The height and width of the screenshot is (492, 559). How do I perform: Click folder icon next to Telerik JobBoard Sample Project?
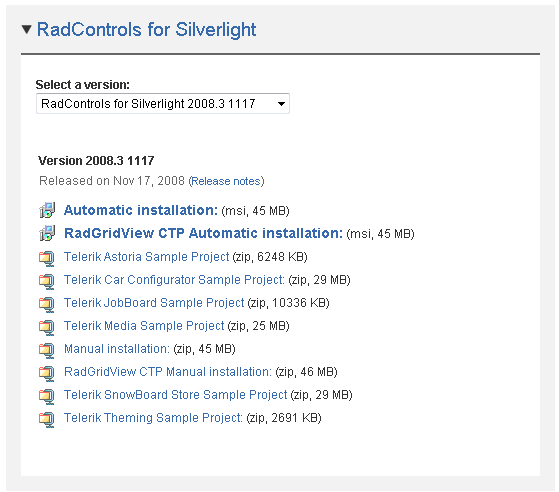click(x=47, y=304)
